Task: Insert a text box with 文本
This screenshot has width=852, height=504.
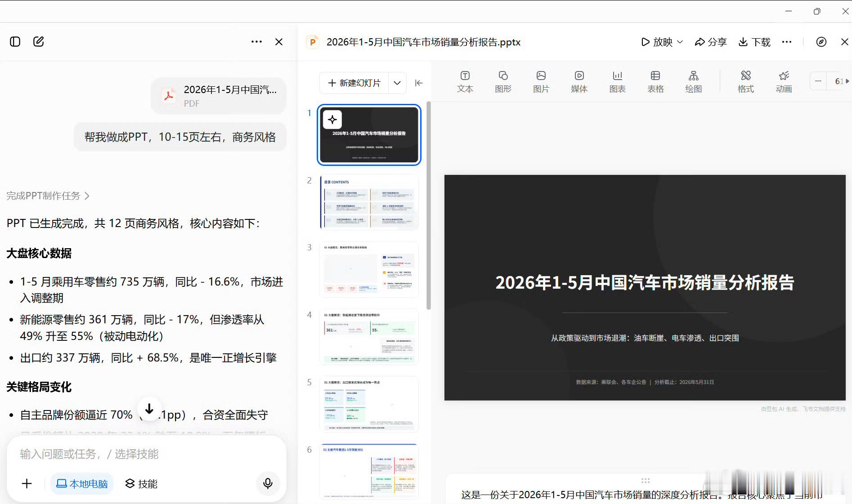Action: click(x=465, y=82)
